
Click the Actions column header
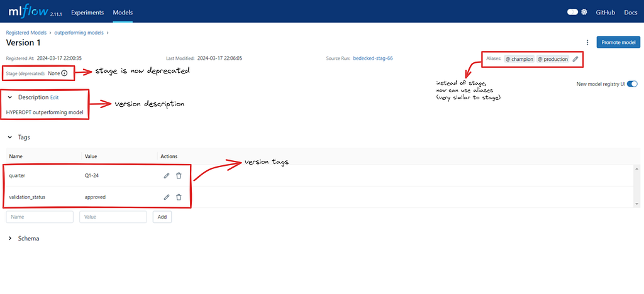tap(169, 156)
